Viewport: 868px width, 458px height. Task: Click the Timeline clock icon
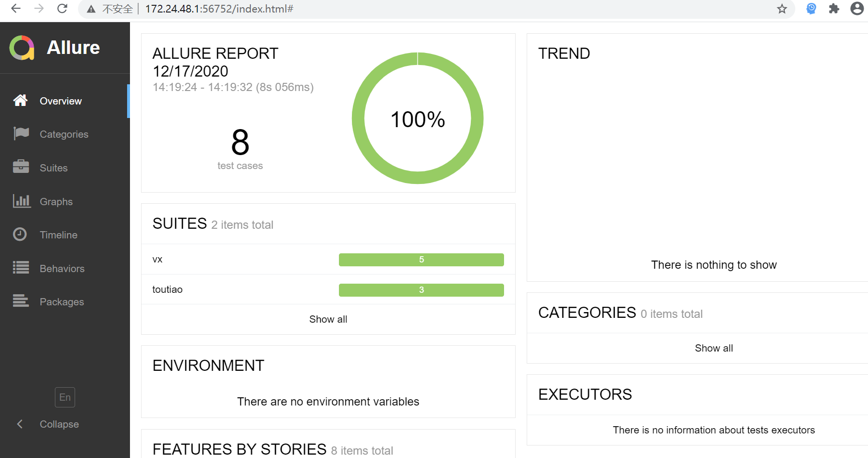coord(20,235)
